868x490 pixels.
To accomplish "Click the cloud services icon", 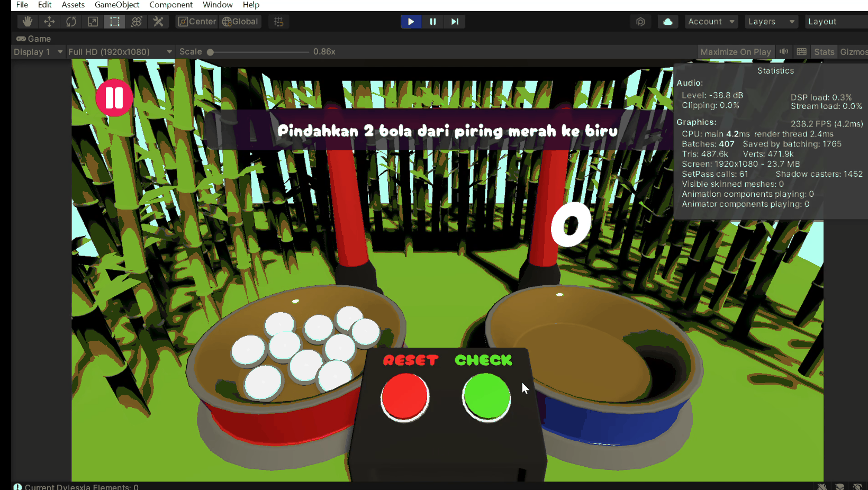I will click(668, 22).
